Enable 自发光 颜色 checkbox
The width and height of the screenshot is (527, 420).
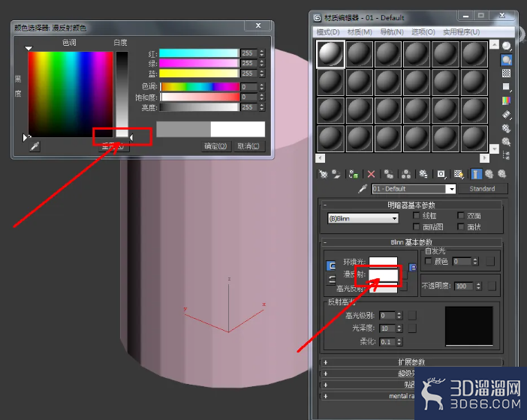(x=428, y=261)
